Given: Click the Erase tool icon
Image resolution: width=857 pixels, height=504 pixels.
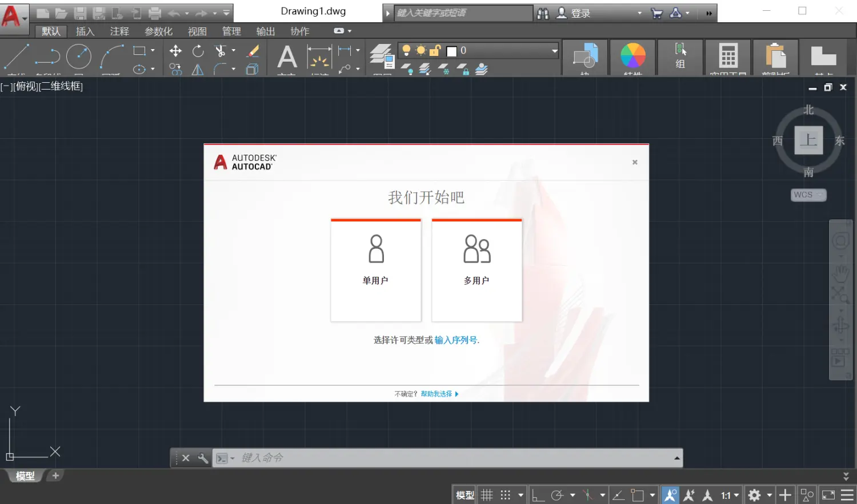Looking at the screenshot, I should tap(253, 51).
